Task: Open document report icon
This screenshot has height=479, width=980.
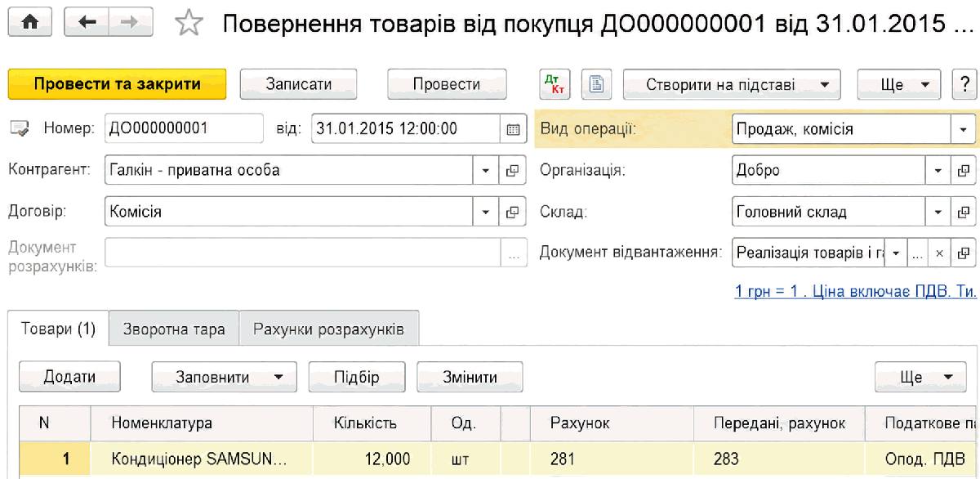Action: [597, 84]
